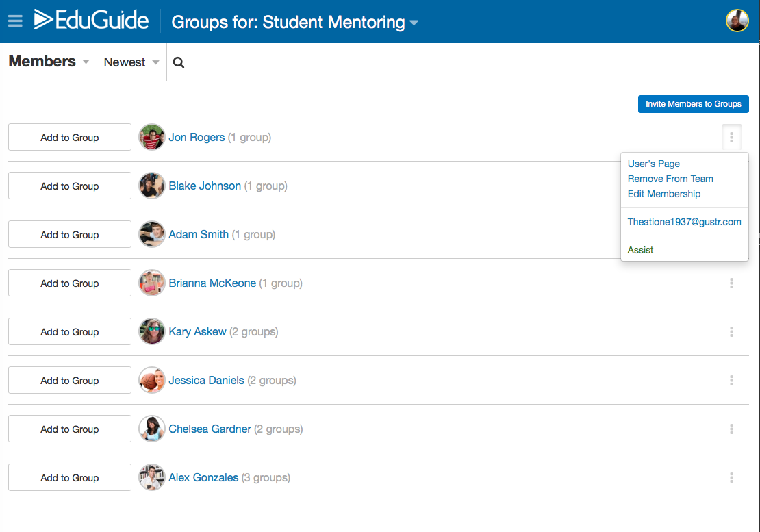
Task: Add Jessica Daniels to a group
Action: point(70,381)
